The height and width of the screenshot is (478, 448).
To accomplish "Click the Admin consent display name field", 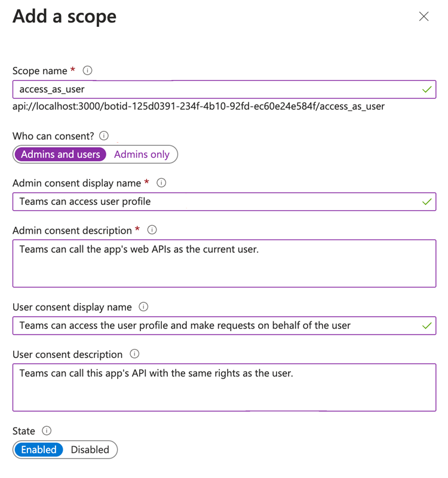I will tap(215, 201).
